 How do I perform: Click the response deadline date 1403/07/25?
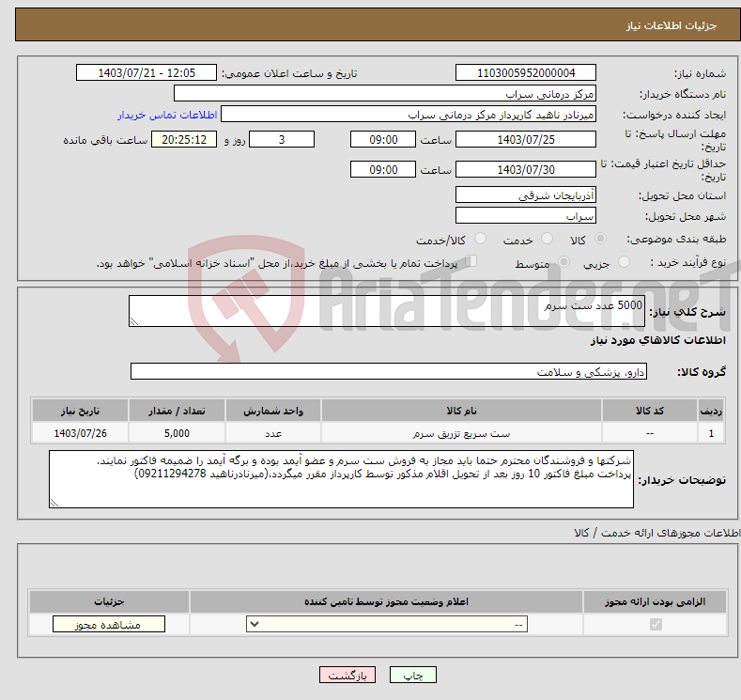526,139
